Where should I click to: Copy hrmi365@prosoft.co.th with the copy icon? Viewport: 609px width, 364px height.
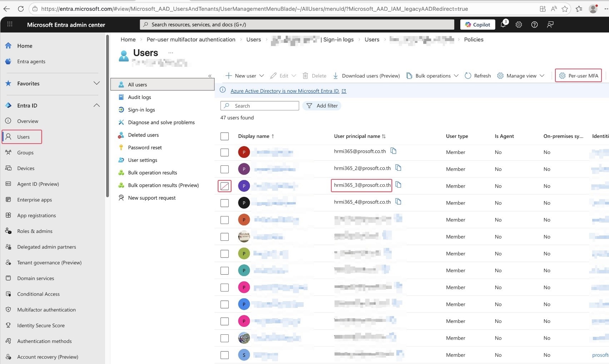(x=393, y=151)
